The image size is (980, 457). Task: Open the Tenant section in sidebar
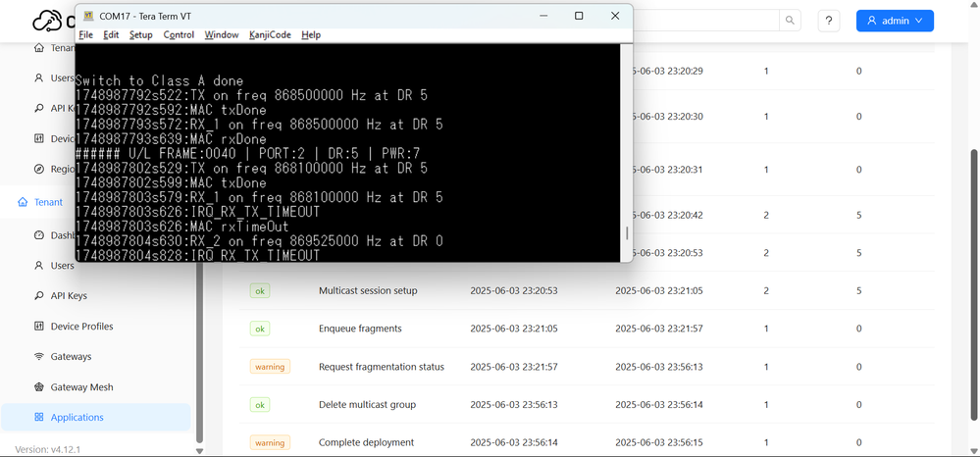click(x=48, y=202)
